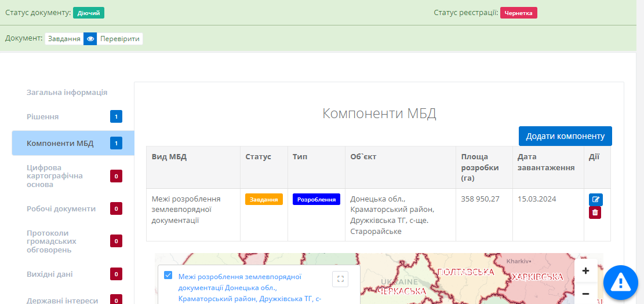
Task: Click the Додати компоненту button
Action: pyautogui.click(x=565, y=136)
